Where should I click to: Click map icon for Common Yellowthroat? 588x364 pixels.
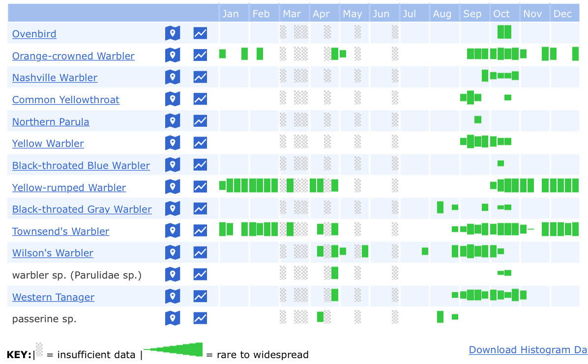click(173, 99)
